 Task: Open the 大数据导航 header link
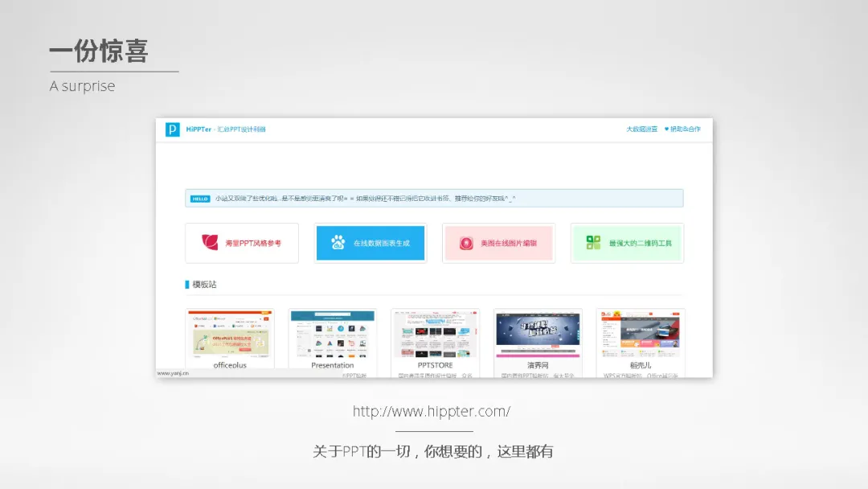tap(641, 129)
